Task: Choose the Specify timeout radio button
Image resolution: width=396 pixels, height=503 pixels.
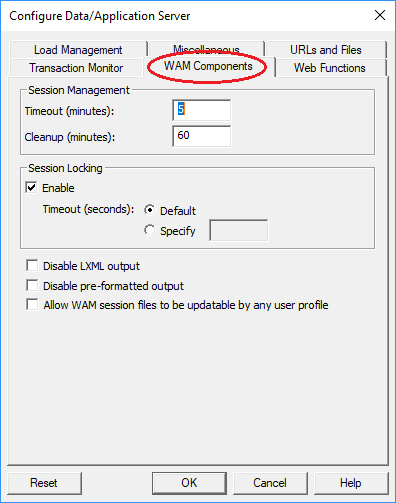Action: (x=149, y=230)
